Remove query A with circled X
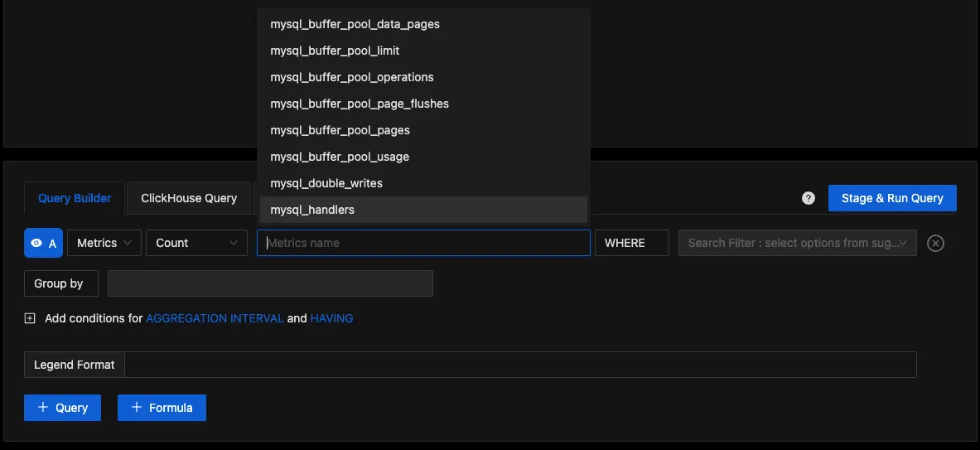Screen dimensions: 980x450 [935, 243]
